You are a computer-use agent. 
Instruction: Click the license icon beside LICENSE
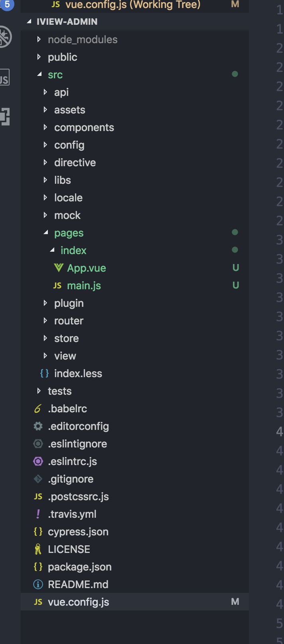pos(38,549)
